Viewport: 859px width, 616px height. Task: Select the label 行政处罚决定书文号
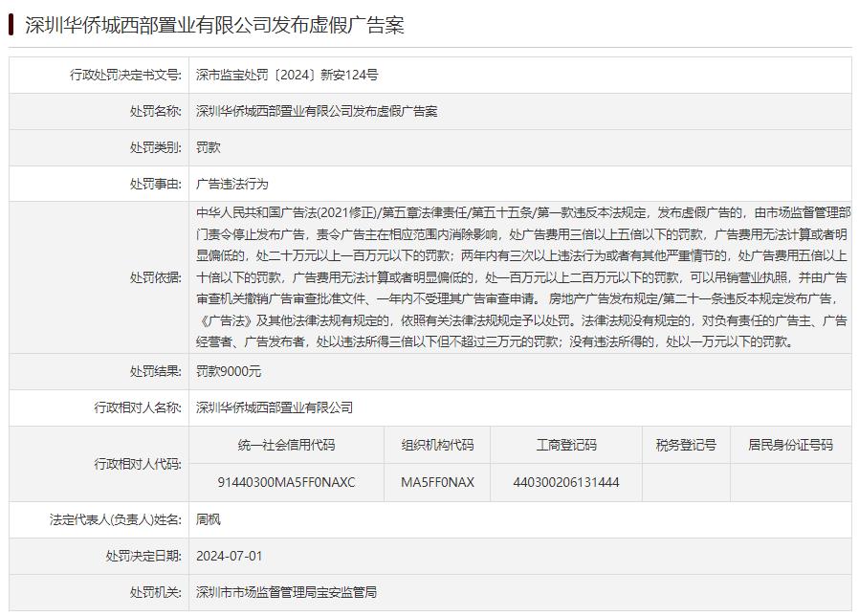coord(125,75)
